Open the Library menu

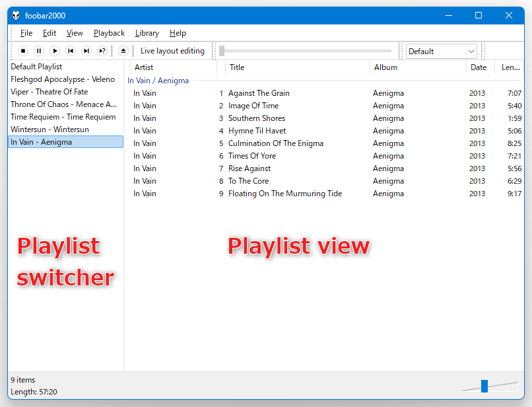coord(147,33)
